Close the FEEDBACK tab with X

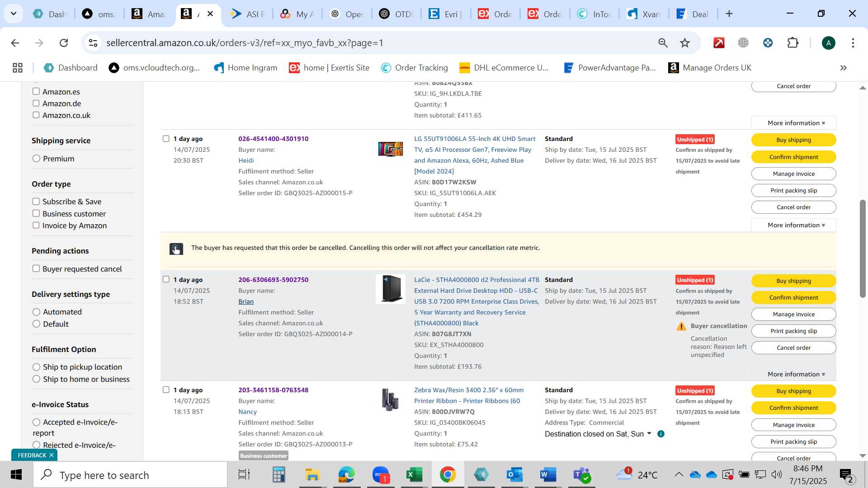pyautogui.click(x=52, y=455)
